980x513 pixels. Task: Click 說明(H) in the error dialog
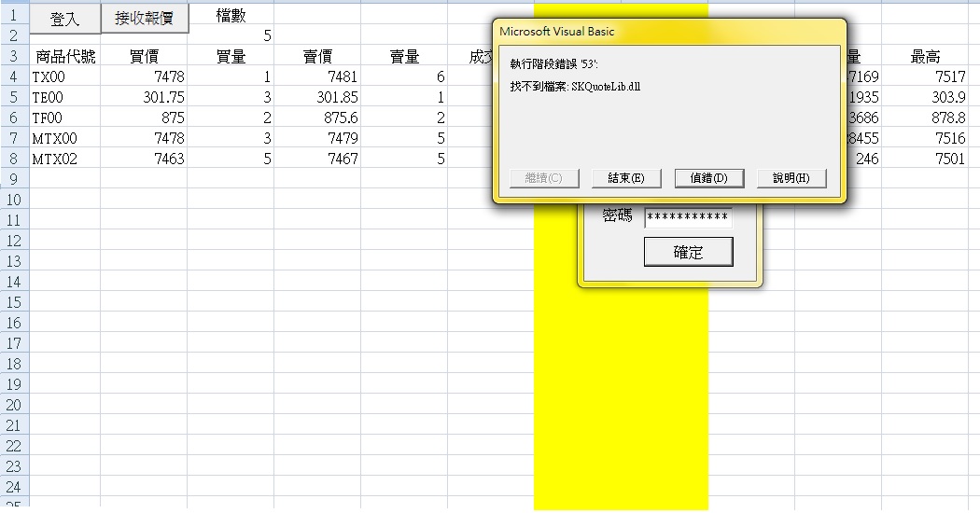[791, 178]
